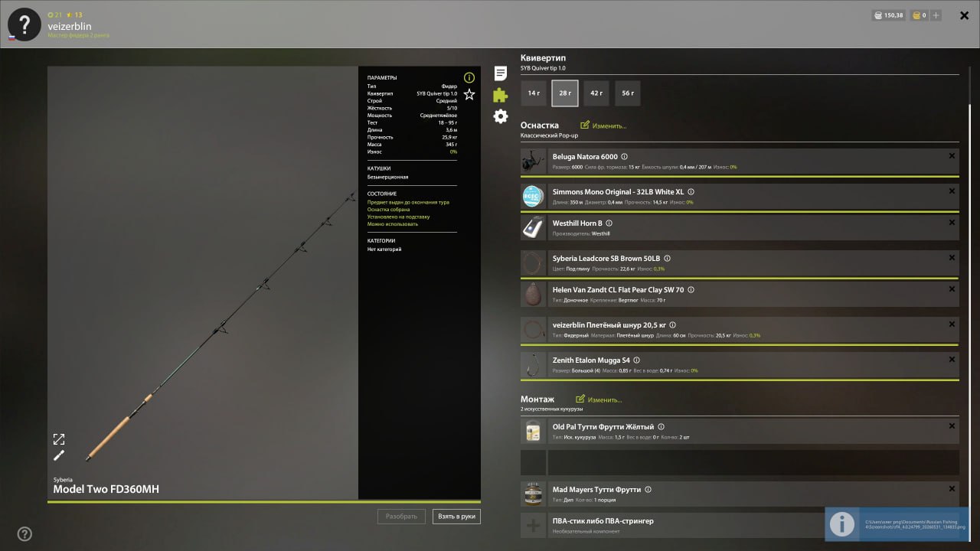Viewport: 980px width, 551px height.
Task: Click Helen Van Zandt sinker icon
Action: tap(533, 295)
